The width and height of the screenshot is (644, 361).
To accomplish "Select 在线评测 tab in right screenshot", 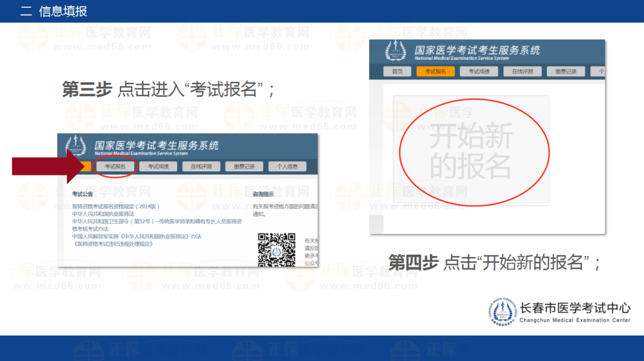I will coord(522,72).
